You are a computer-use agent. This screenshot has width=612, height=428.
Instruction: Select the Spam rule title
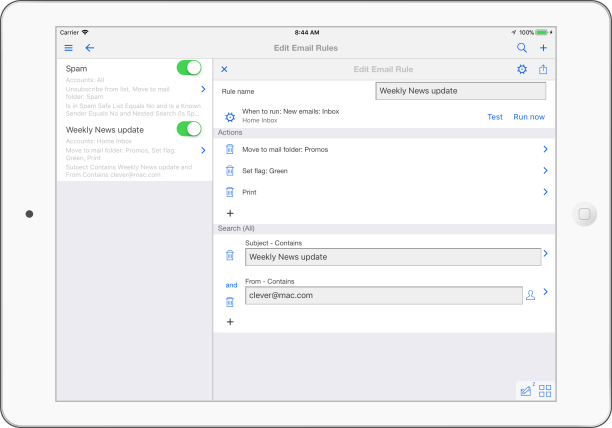(76, 69)
